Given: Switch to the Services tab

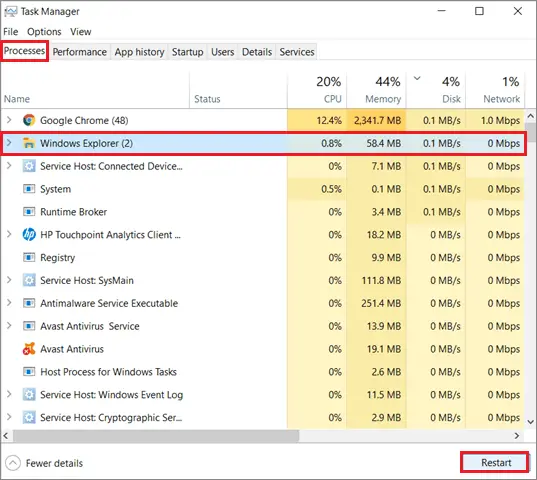Looking at the screenshot, I should pos(297,52).
